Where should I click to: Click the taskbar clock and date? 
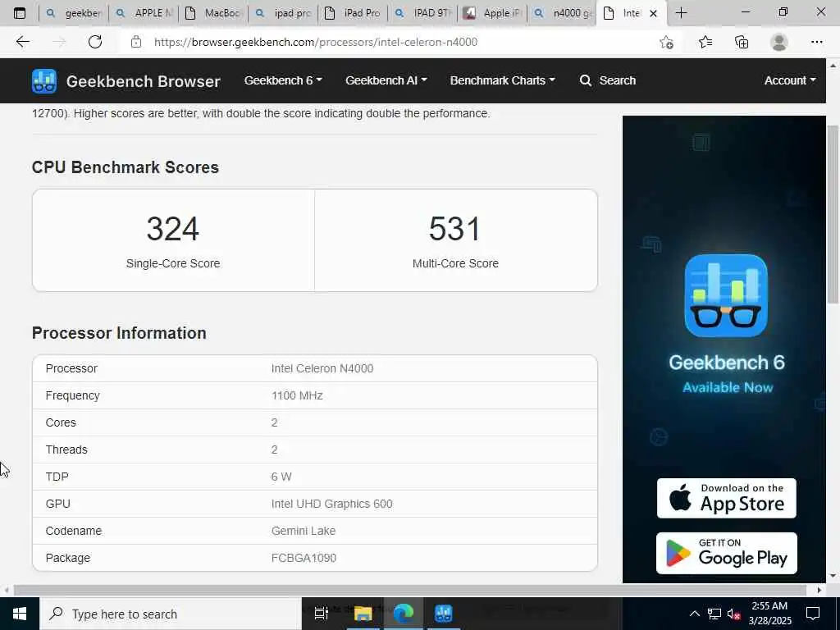[769, 614]
